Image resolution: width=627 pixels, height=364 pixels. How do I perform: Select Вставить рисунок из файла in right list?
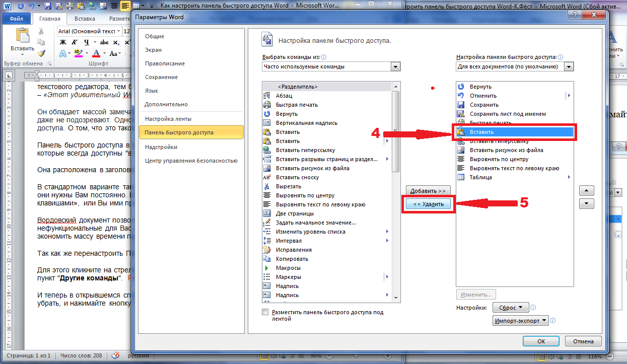pyautogui.click(x=514, y=150)
